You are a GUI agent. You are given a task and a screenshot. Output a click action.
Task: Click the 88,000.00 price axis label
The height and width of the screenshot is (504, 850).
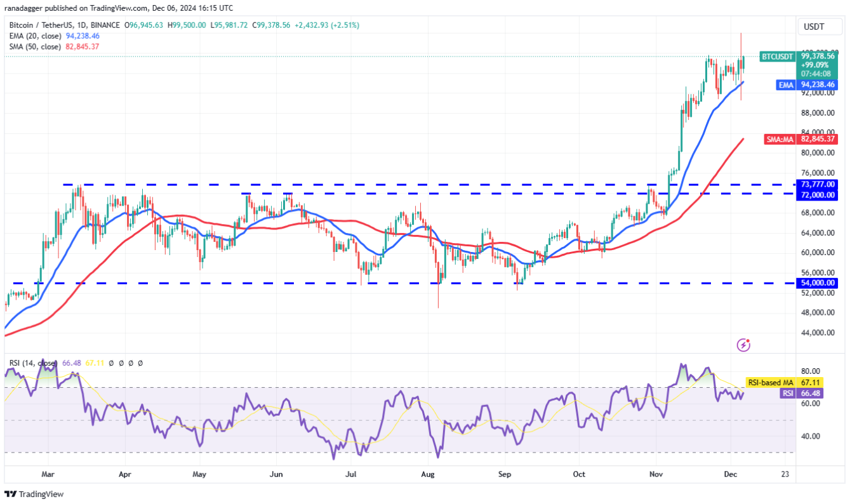pyautogui.click(x=818, y=113)
